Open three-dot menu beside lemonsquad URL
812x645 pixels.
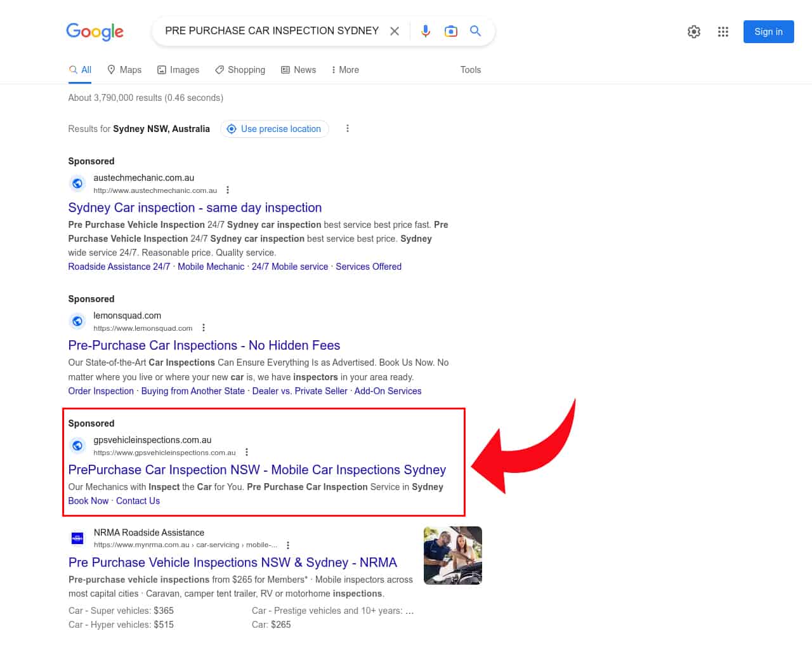pyautogui.click(x=204, y=328)
